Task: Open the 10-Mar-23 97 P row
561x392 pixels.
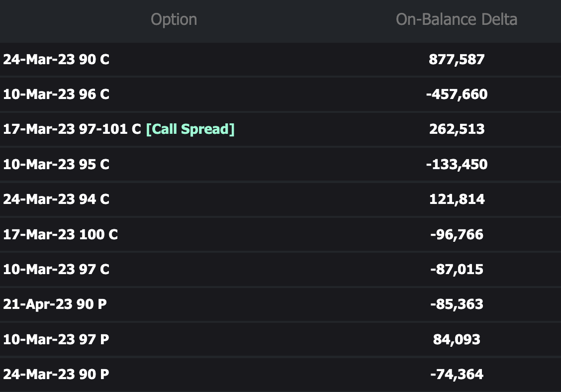Action: [x=280, y=339]
